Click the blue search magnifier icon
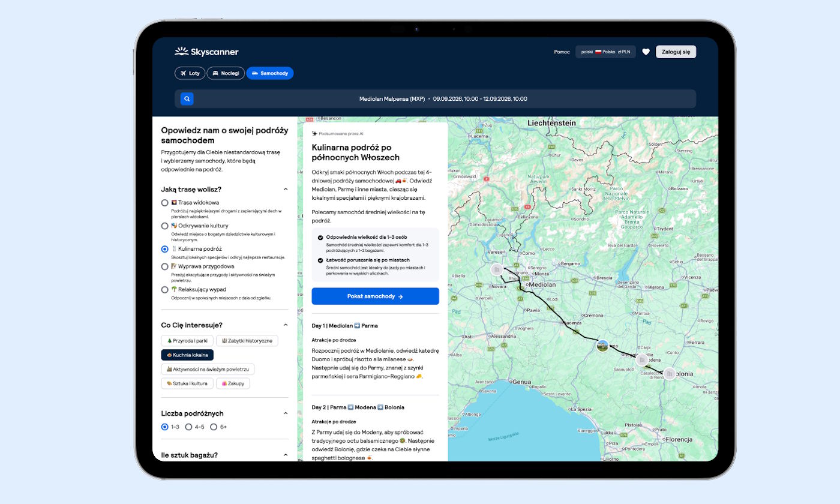This screenshot has width=840, height=504. (187, 99)
